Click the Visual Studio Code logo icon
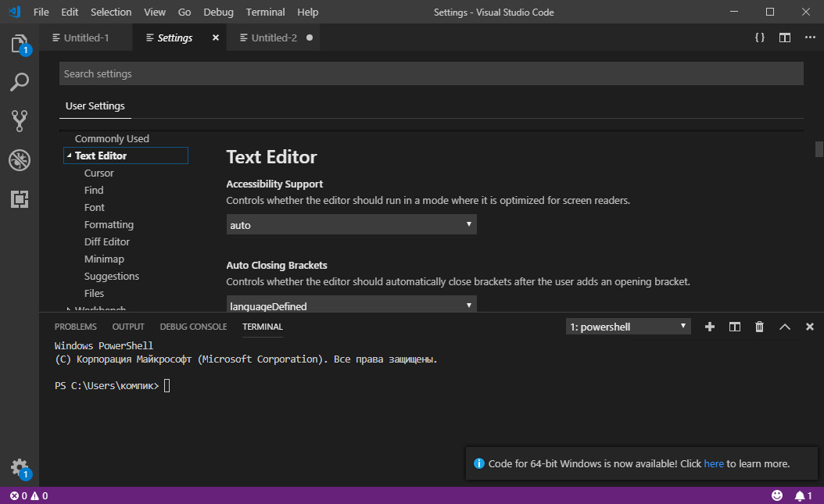 15,12
